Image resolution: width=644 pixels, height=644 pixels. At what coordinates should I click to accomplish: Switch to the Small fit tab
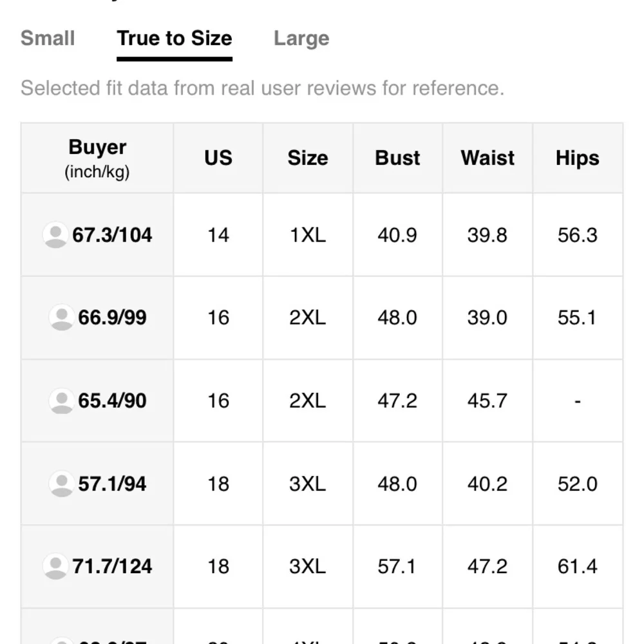pyautogui.click(x=48, y=39)
